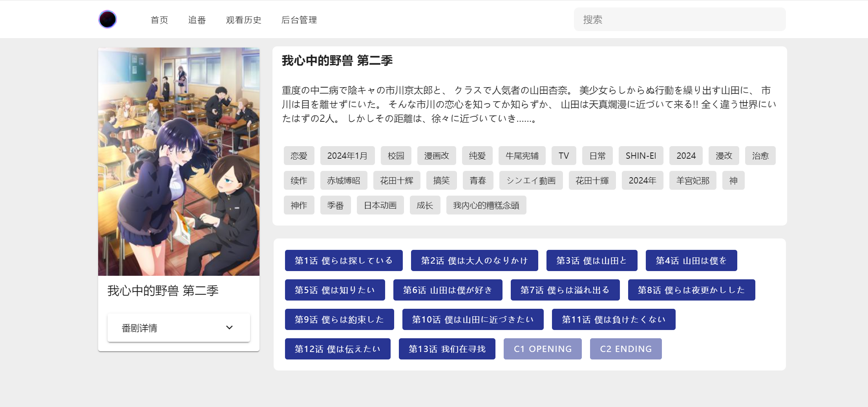This screenshot has height=407, width=868.
Task: Select the 漫画改 tag
Action: tap(437, 156)
